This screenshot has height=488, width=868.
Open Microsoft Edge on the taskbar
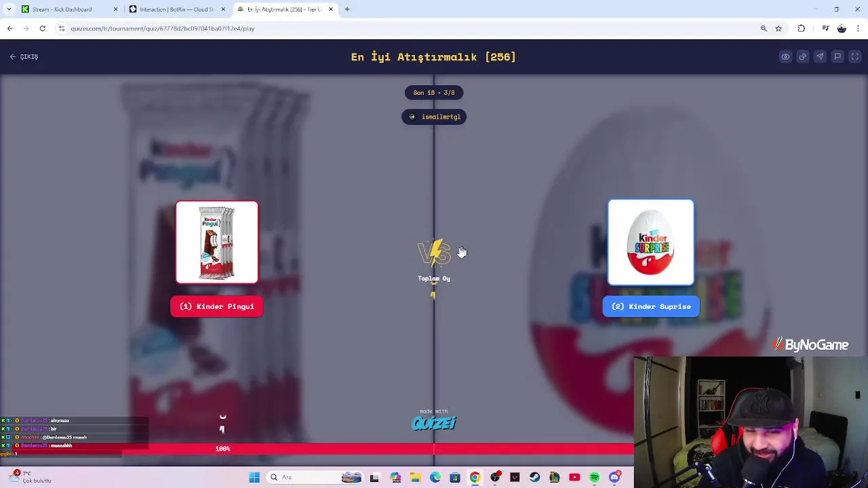[x=435, y=477]
